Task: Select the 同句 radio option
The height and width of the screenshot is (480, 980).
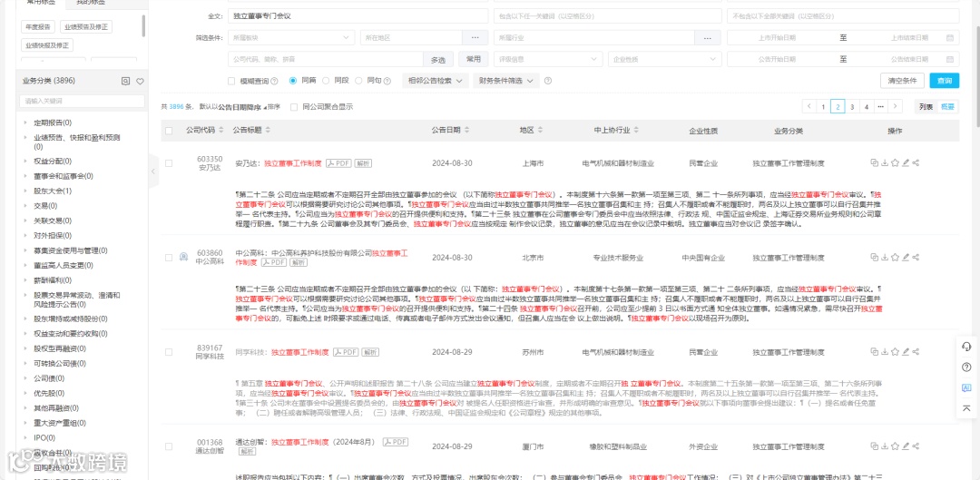Action: [358, 81]
